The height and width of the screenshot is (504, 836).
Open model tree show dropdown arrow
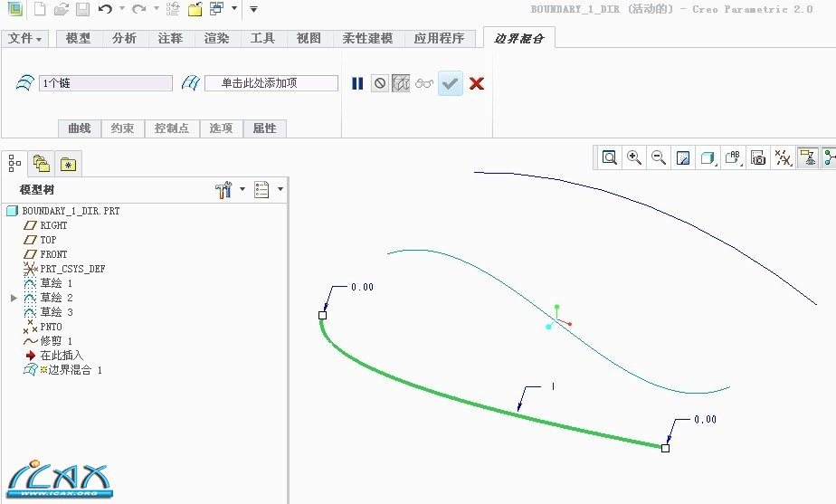[x=280, y=189]
